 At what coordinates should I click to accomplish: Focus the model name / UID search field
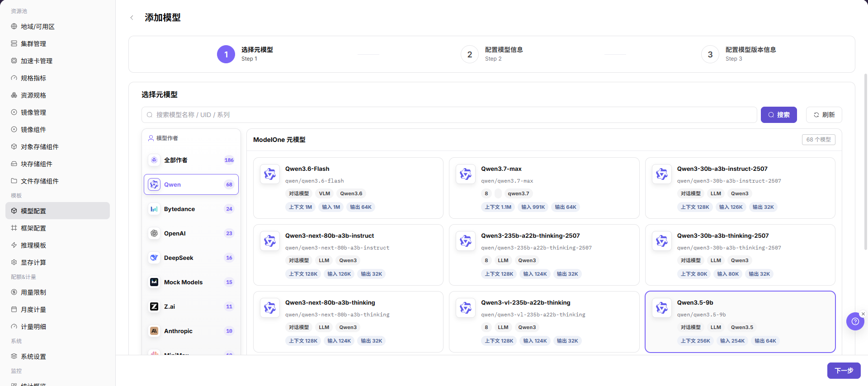click(x=449, y=115)
